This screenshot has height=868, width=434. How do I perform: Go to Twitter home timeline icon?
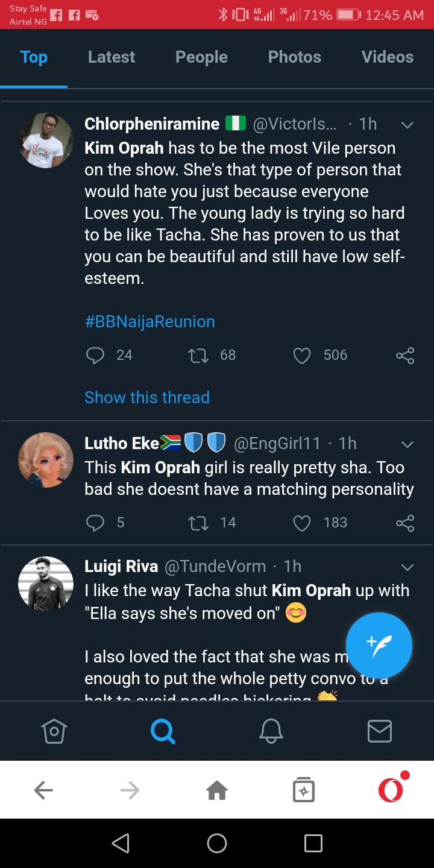(54, 731)
